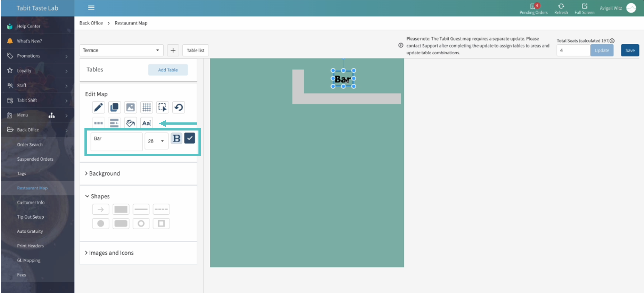This screenshot has width=644, height=294.
Task: Select the Aa text tool
Action: 147,123
